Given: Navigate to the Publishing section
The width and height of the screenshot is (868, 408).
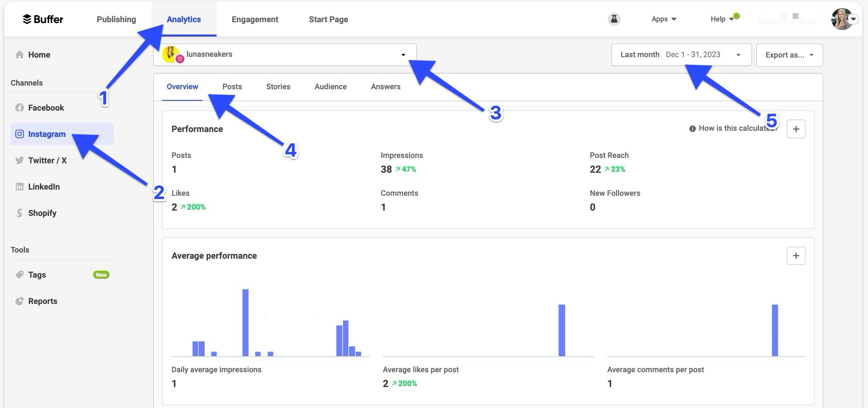Looking at the screenshot, I should click(x=116, y=19).
